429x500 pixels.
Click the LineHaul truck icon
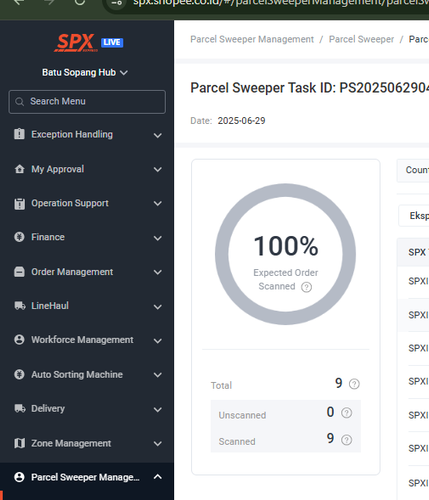pos(20,306)
